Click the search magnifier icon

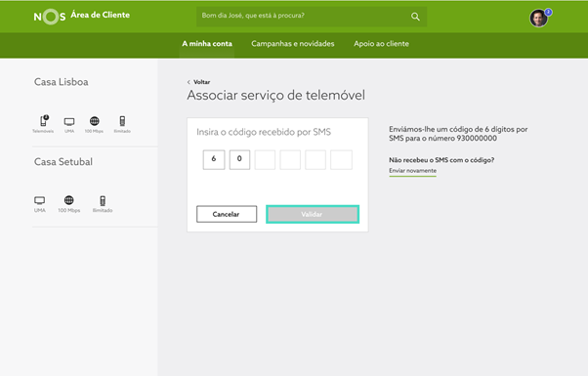[x=415, y=17]
